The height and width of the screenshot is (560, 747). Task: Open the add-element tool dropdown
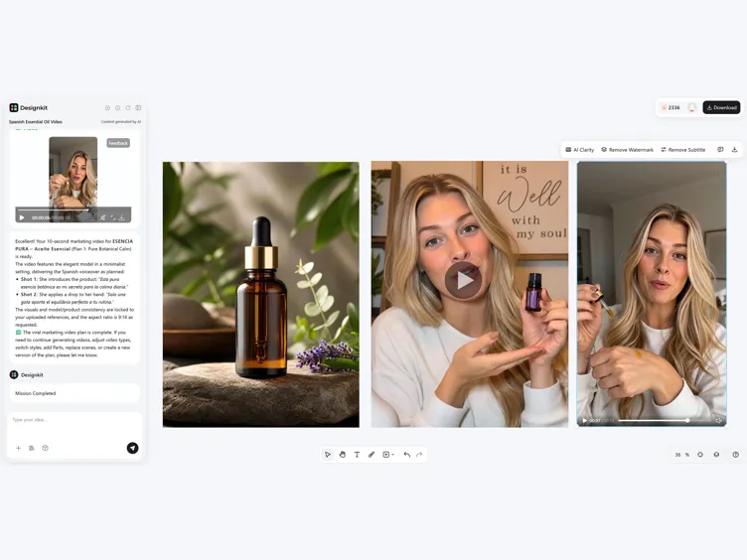tap(388, 455)
